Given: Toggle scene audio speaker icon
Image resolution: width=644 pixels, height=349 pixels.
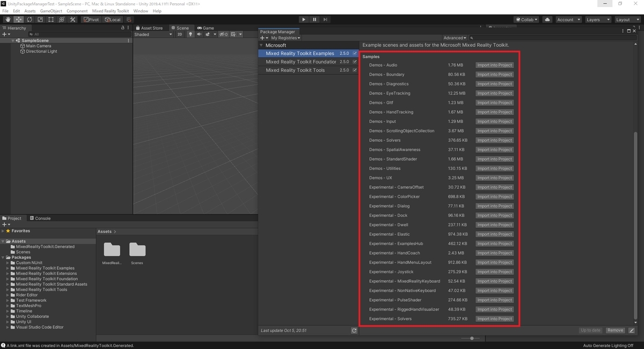Looking at the screenshot, I should tap(199, 34).
